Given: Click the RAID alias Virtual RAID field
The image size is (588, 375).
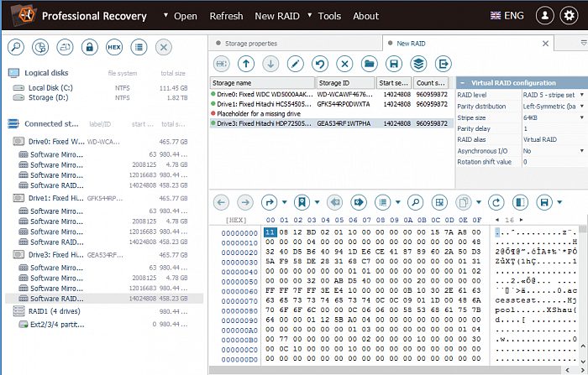Looking at the screenshot, I should 554,140.
